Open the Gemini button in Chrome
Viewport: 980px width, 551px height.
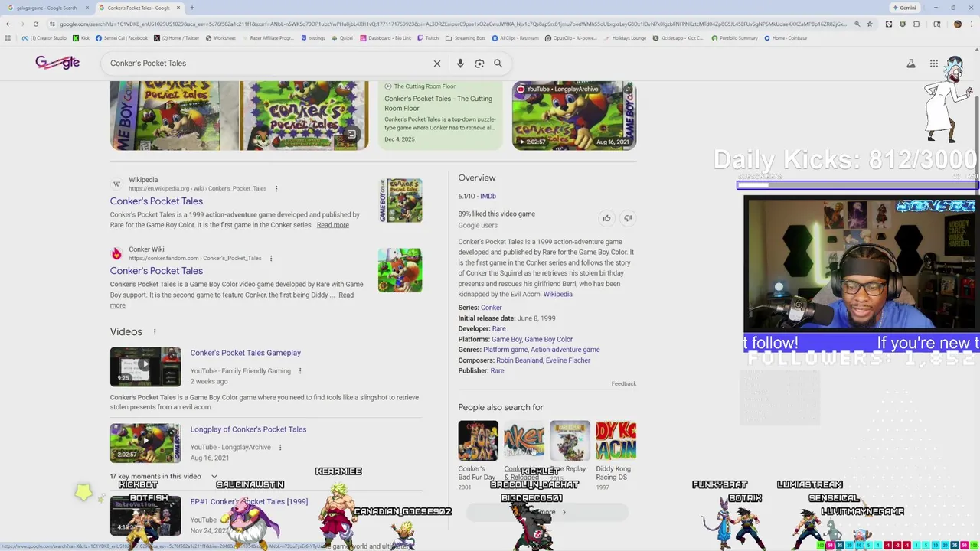[x=904, y=8]
